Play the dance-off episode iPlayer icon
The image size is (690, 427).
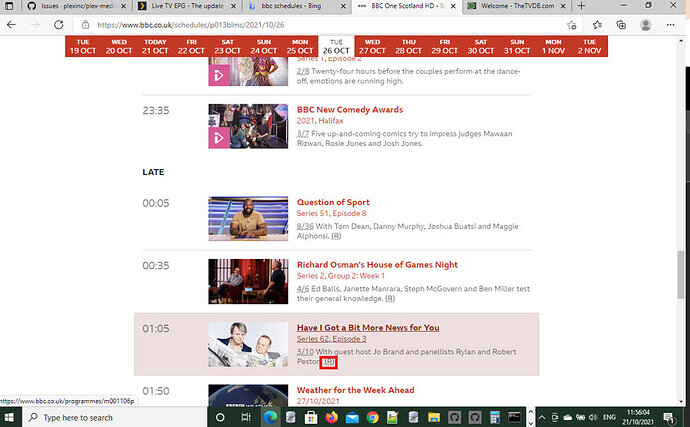coord(219,75)
